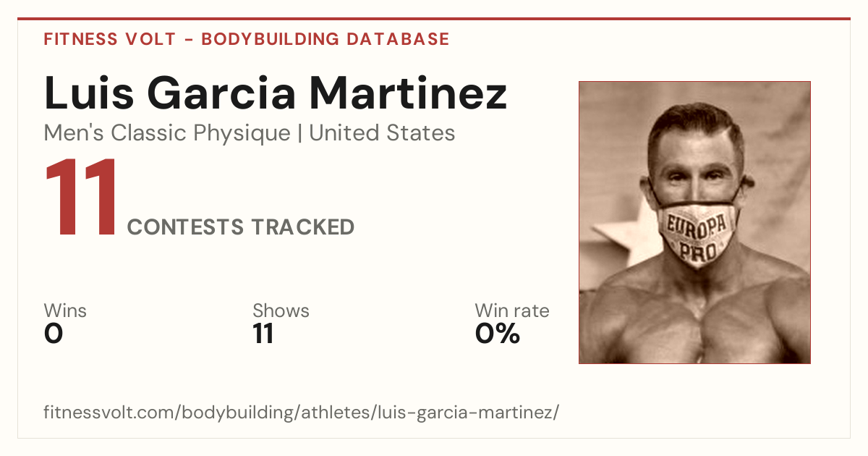
Task: Click the Shows value 11
Action: click(263, 334)
